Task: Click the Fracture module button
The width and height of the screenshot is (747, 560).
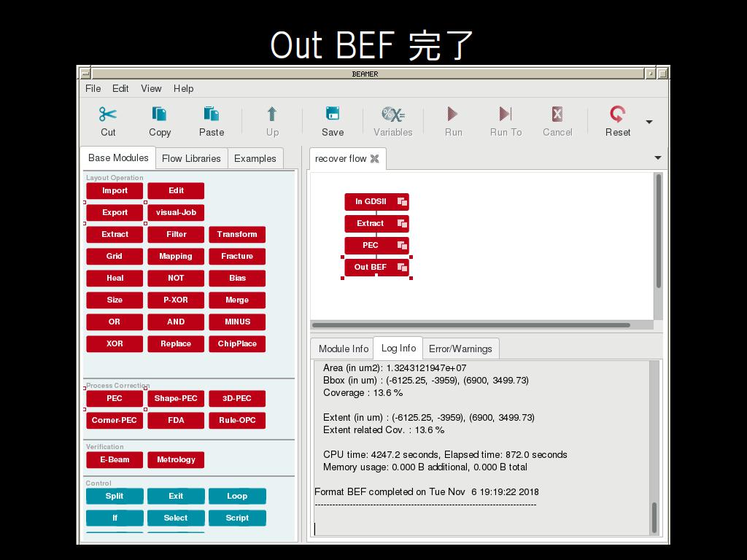Action: click(x=237, y=256)
